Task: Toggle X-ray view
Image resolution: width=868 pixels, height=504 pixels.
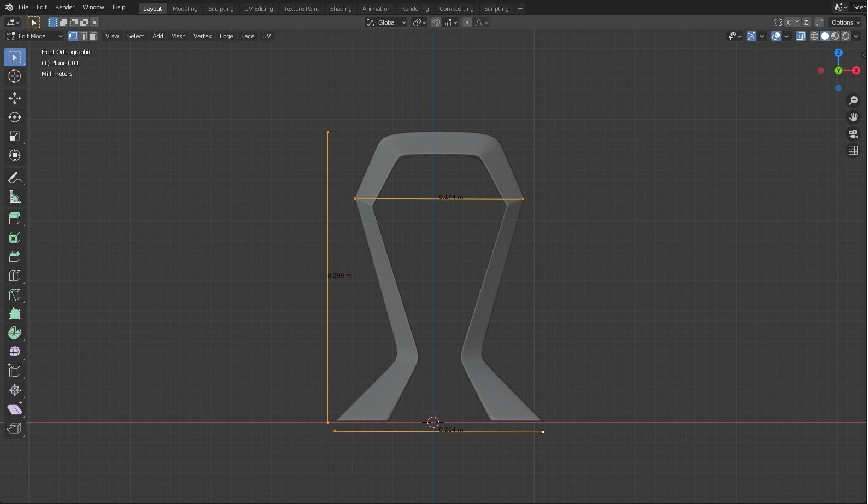Action: [801, 36]
